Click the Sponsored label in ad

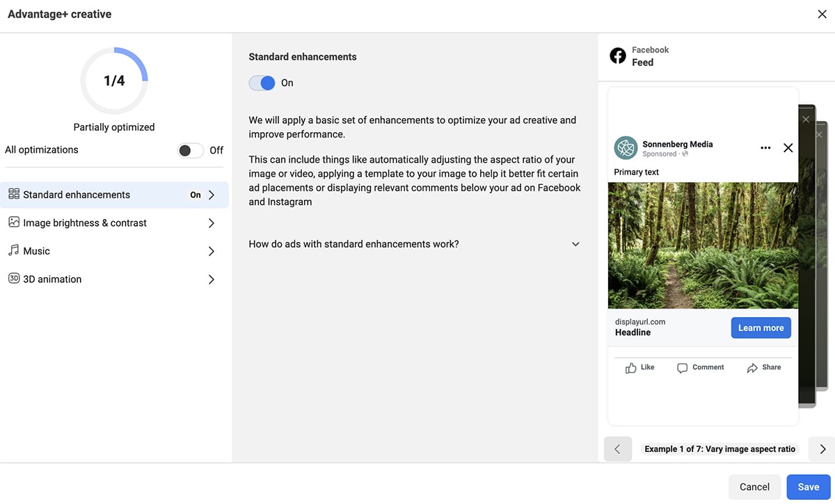(660, 154)
